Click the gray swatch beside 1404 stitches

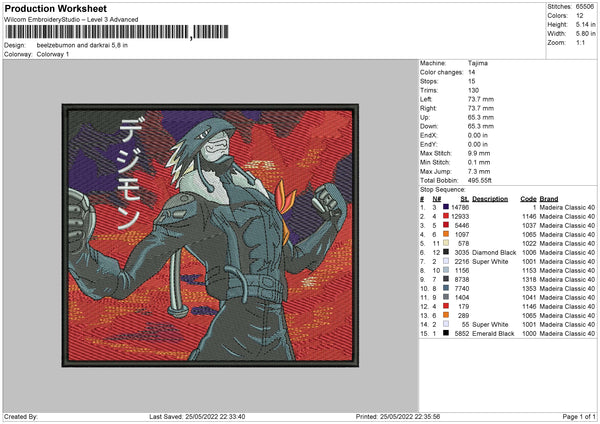pyautogui.click(x=446, y=297)
